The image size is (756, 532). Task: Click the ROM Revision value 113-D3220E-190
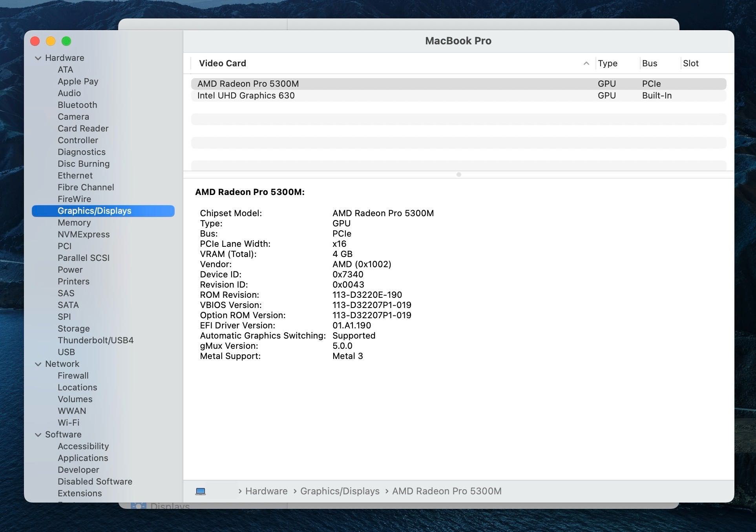[367, 295]
